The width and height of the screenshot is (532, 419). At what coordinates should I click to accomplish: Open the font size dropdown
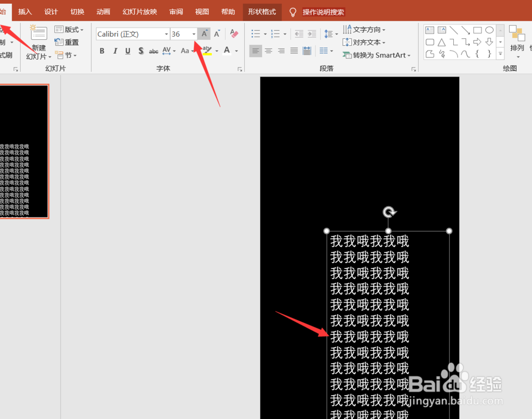pos(193,33)
